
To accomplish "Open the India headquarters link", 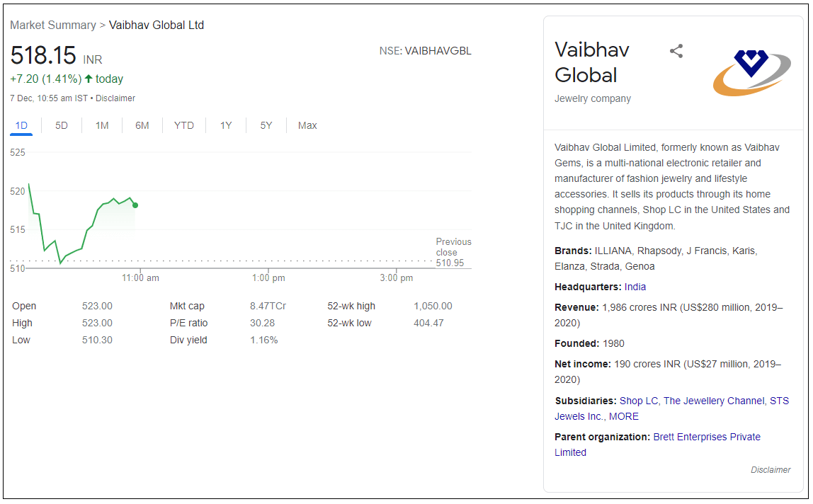I will [635, 287].
